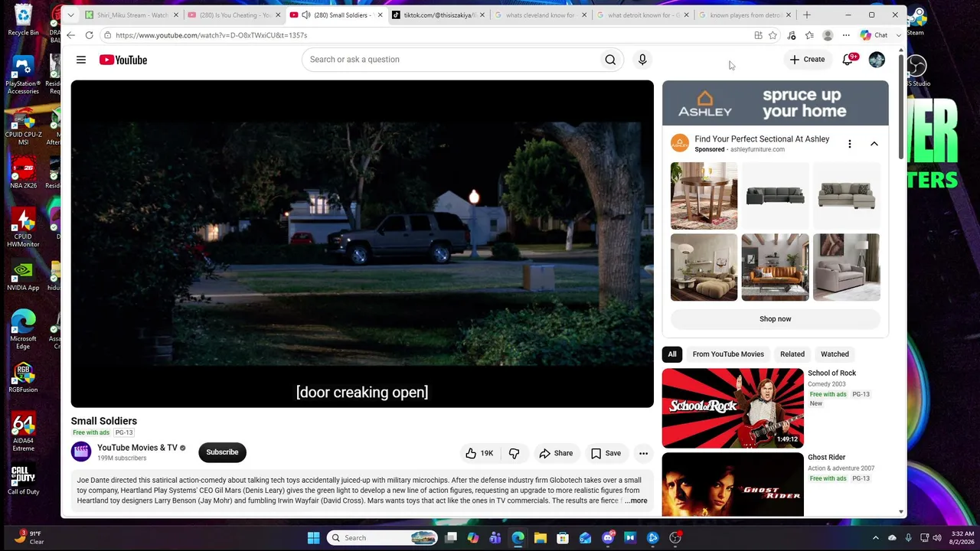Click the YouTube search magnifier button

[x=610, y=60]
